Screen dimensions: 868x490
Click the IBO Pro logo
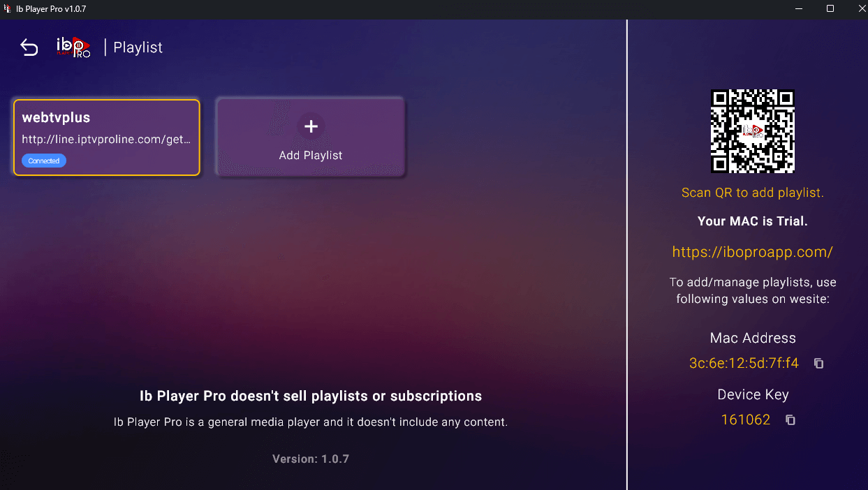[73, 47]
